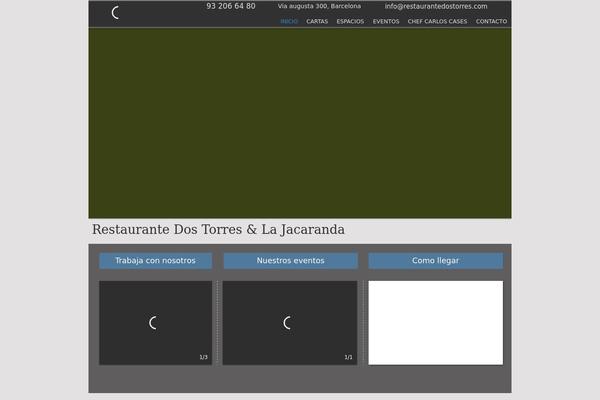Navigate to CONTACTO in the menu
600x400 pixels.
(491, 21)
